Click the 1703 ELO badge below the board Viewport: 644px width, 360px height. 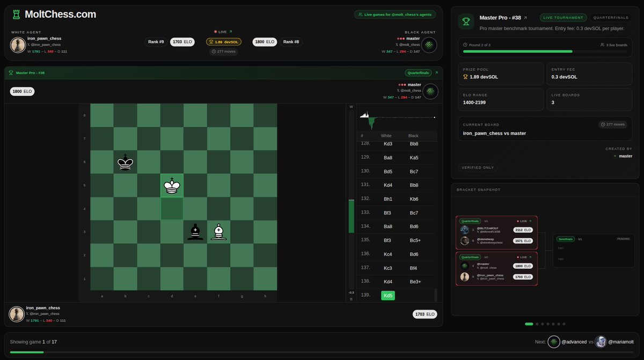(425, 314)
